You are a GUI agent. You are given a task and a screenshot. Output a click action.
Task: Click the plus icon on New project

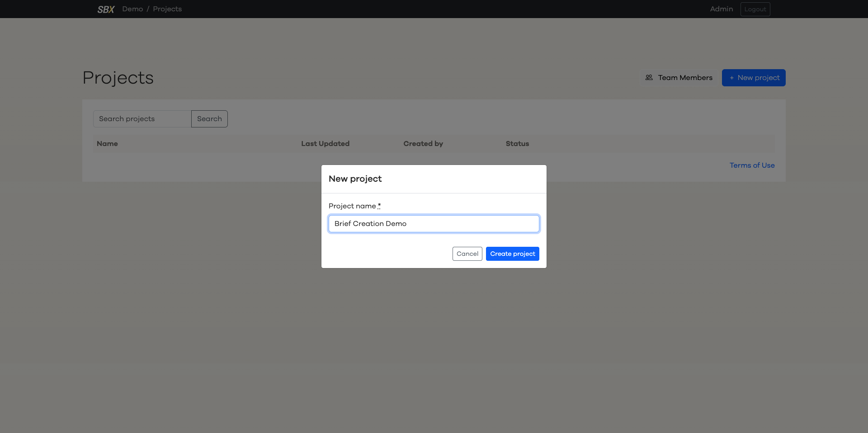[x=731, y=78]
